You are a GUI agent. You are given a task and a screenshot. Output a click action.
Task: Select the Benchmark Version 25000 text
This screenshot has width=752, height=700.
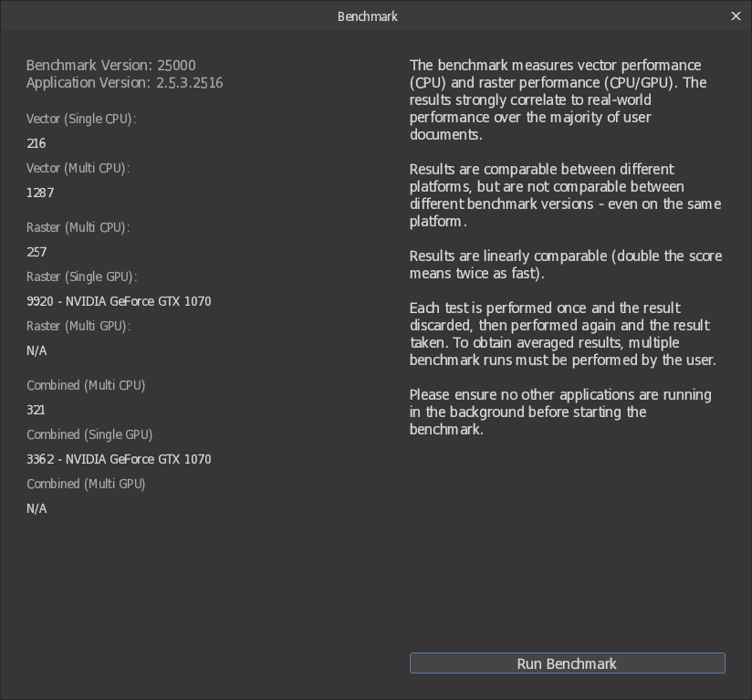[x=110, y=65]
